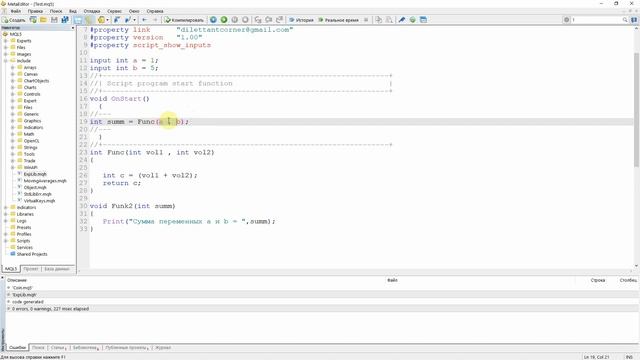
Task: Switch to the Статьи toolbox tab
Action: [58, 348]
